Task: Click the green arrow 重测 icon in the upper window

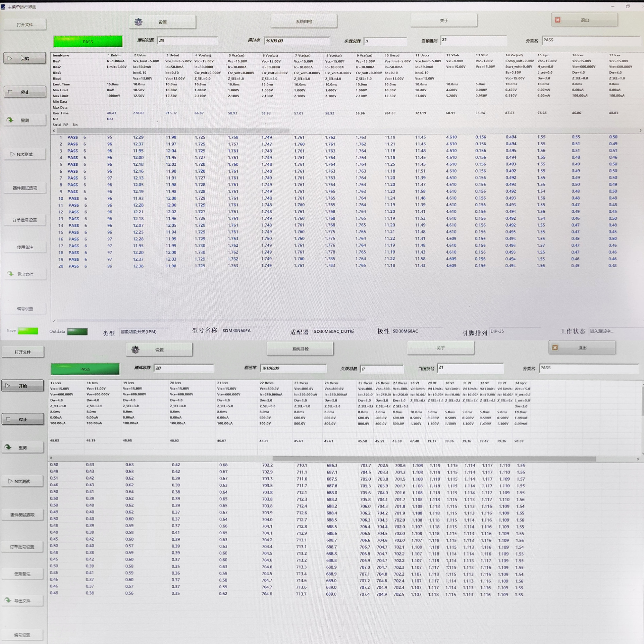Action: [x=10, y=120]
